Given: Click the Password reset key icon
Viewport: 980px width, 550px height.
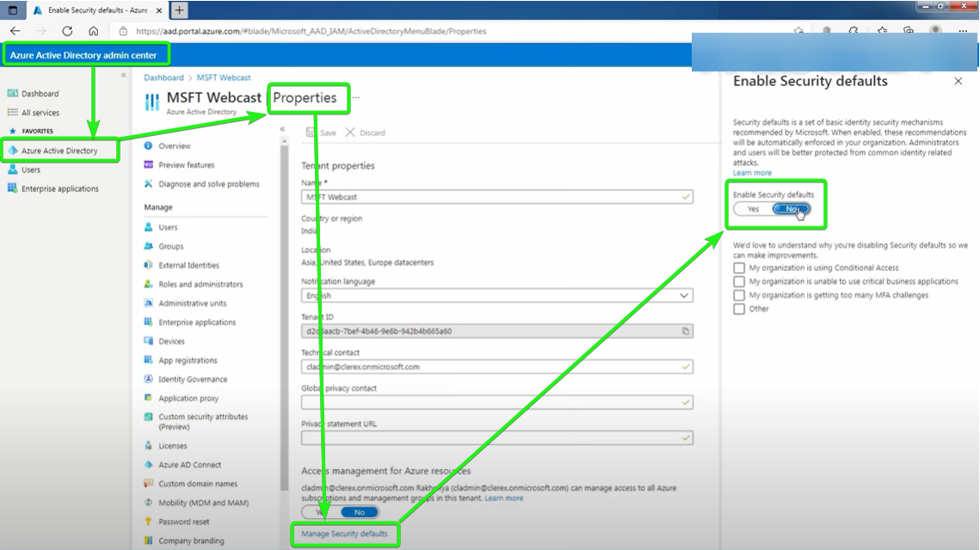Looking at the screenshot, I should (x=149, y=522).
